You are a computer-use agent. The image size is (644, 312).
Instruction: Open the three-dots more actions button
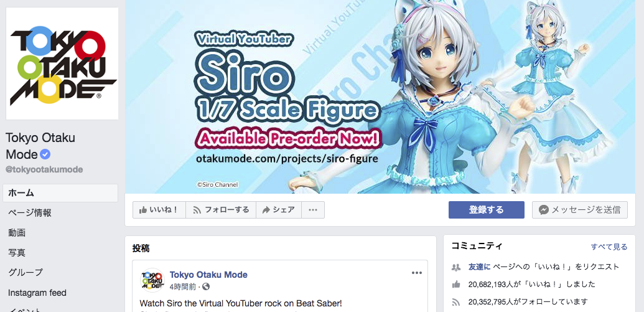click(x=313, y=210)
